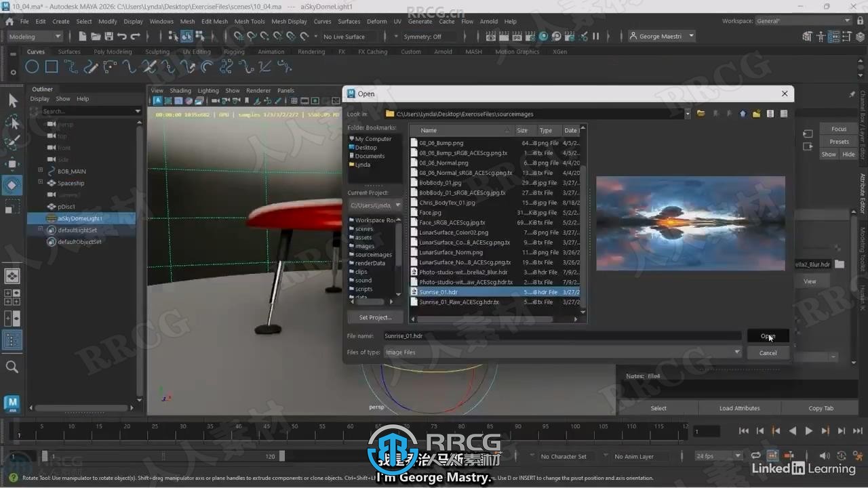Switch Open dialog to detail view
Viewport: 868px width, 488px height.
784,114
